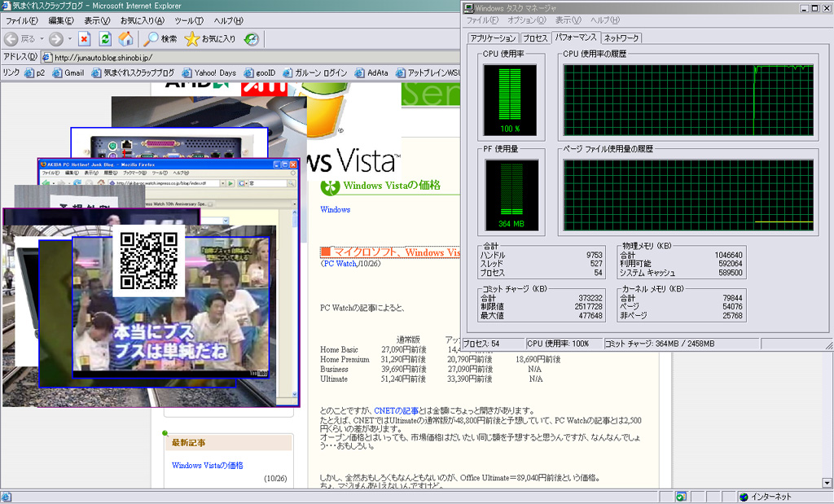The height and width of the screenshot is (504, 834).
Task: Click the QR code image
Action: pyautogui.click(x=149, y=261)
